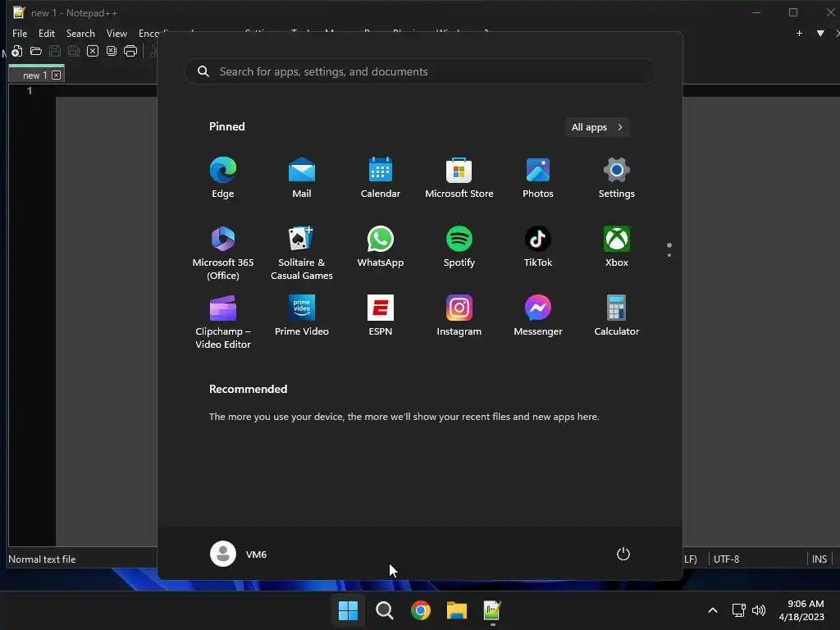840x630 pixels.
Task: Click the Notepad++ Print icon
Action: click(130, 51)
